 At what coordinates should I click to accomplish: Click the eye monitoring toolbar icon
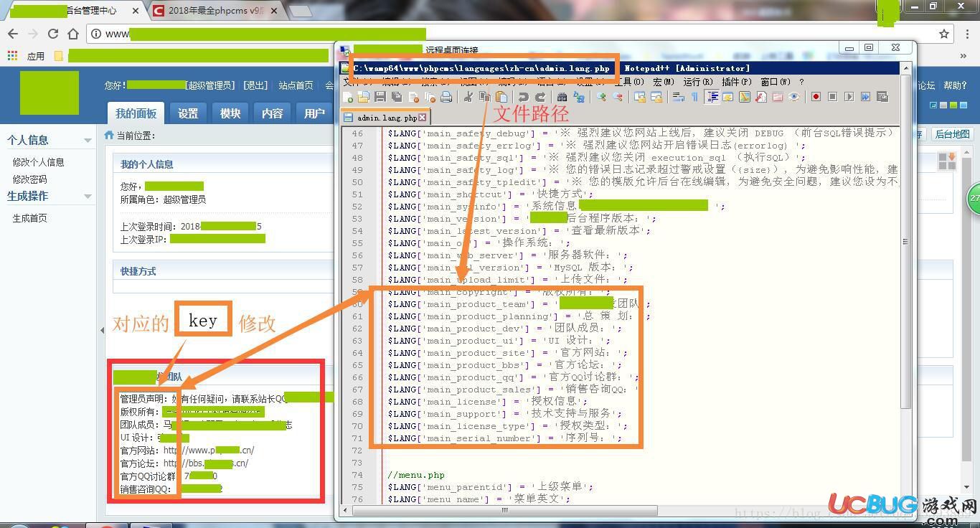[793, 97]
